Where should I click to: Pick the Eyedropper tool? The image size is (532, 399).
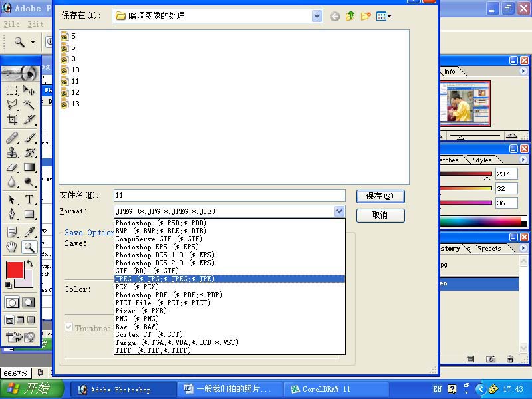pyautogui.click(x=29, y=232)
